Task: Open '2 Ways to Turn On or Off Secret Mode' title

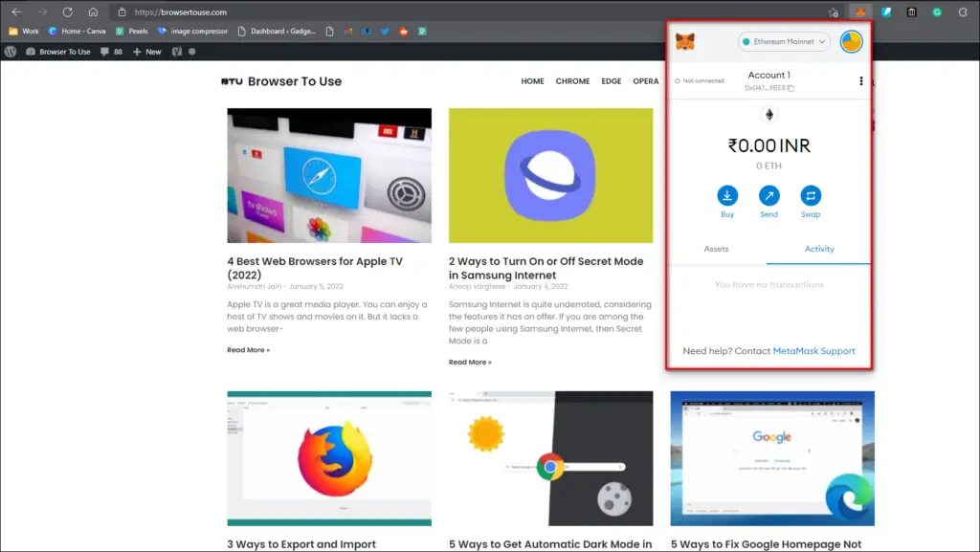Action: (x=546, y=268)
